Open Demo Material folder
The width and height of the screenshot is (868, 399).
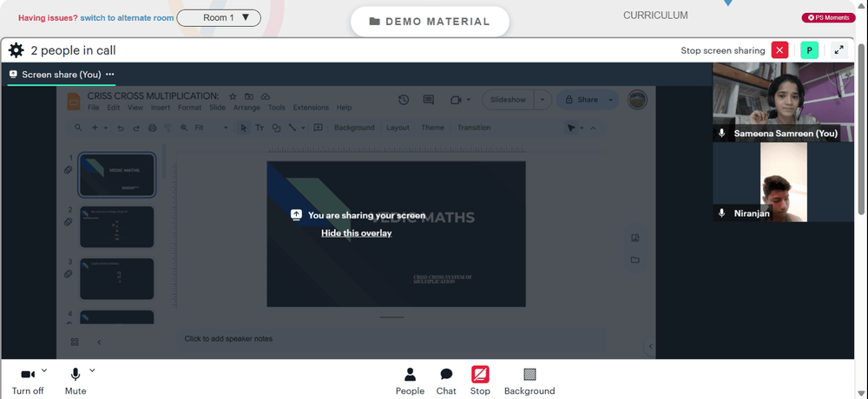430,22
